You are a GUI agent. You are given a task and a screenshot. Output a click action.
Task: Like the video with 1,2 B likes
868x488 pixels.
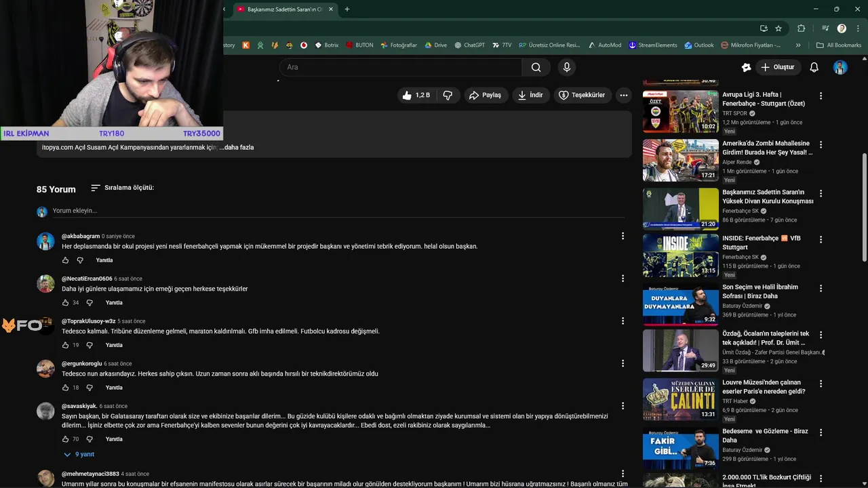(416, 96)
